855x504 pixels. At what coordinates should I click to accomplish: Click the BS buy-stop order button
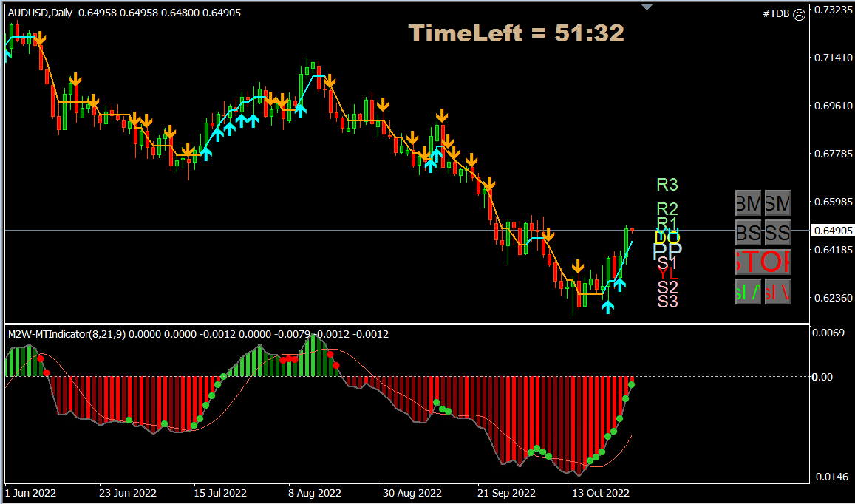click(x=748, y=231)
